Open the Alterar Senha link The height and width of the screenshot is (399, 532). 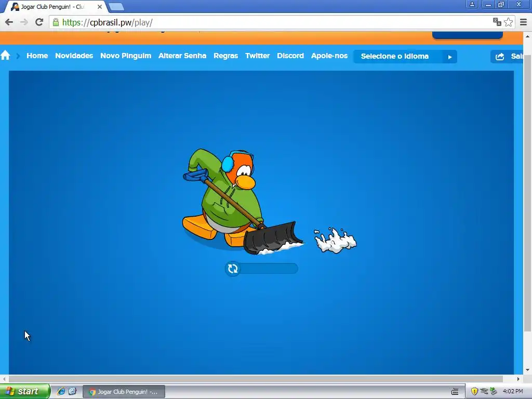(x=182, y=56)
